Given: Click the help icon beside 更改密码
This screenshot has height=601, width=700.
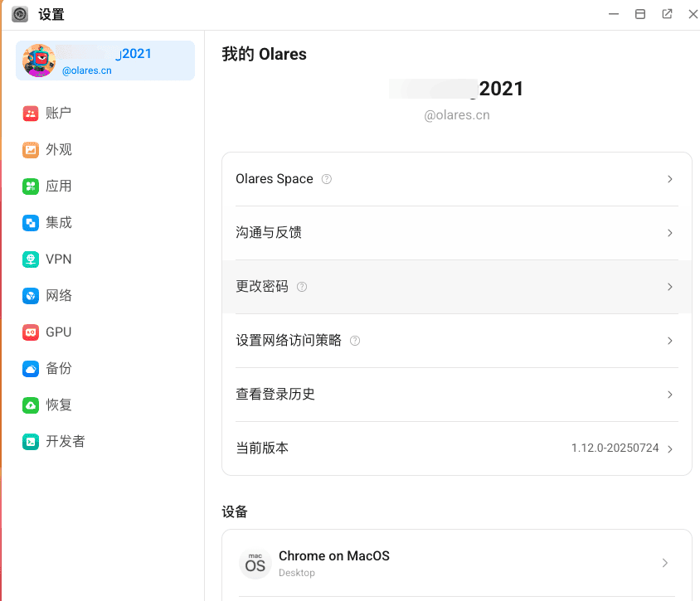Looking at the screenshot, I should click(x=302, y=287).
